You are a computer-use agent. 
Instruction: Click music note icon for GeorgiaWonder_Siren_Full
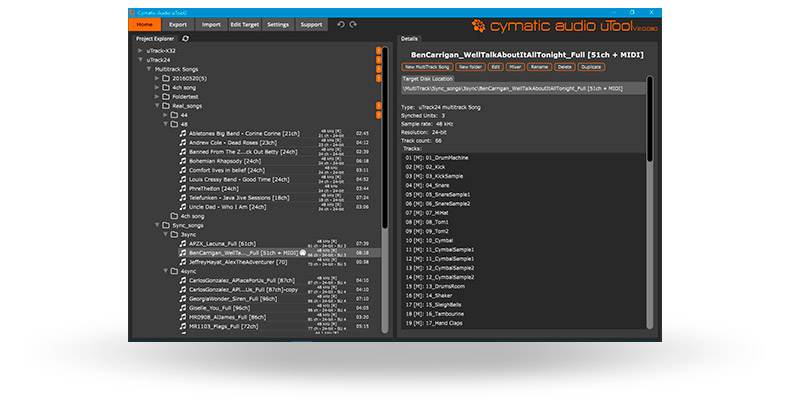point(183,299)
